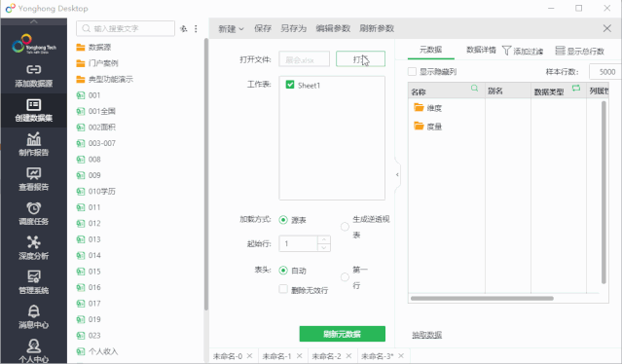
Task: Open 消息中心 in the sidebar
Action: point(34,317)
